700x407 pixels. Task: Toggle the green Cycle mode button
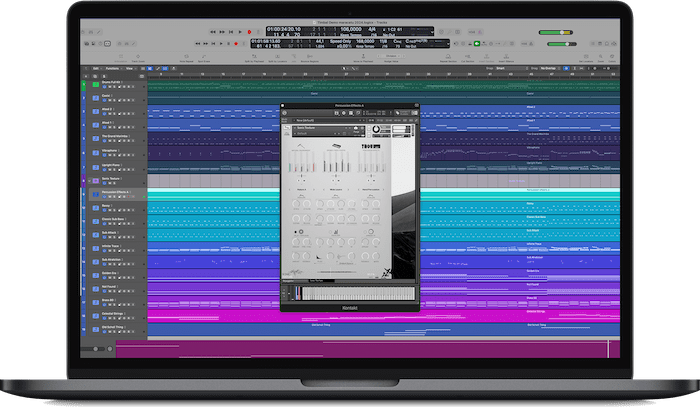coord(476,42)
